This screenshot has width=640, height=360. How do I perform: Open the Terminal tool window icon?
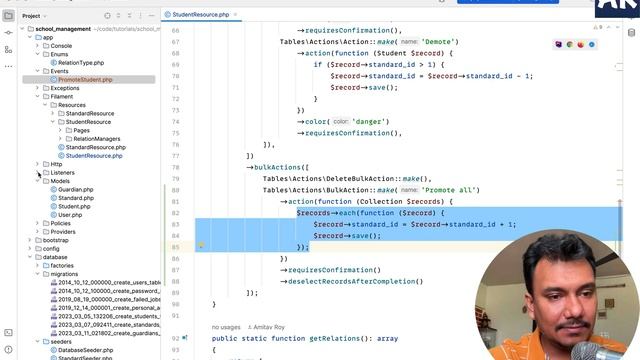point(8,333)
